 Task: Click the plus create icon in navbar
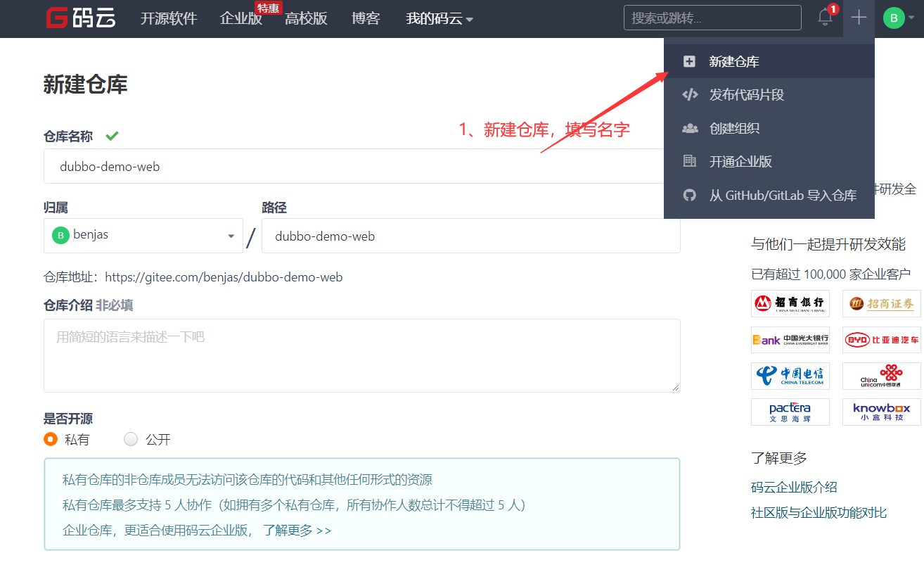pyautogui.click(x=859, y=18)
